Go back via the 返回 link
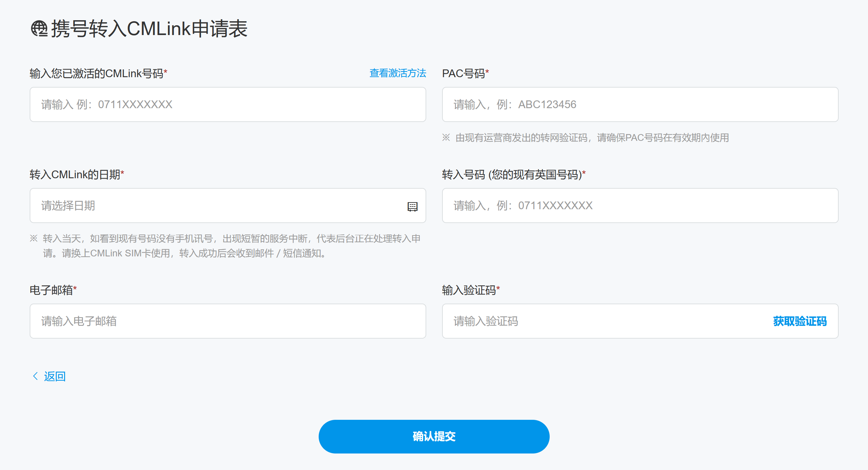The width and height of the screenshot is (868, 470). pos(55,376)
